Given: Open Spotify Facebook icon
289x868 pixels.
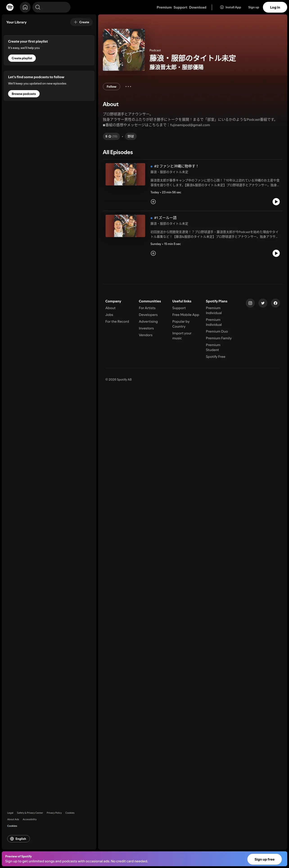Looking at the screenshot, I should [275, 303].
